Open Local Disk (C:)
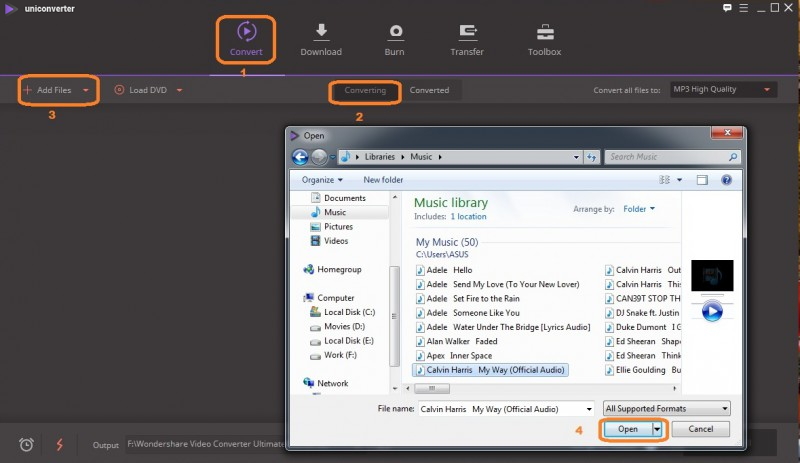This screenshot has width=800, height=463. point(342,312)
